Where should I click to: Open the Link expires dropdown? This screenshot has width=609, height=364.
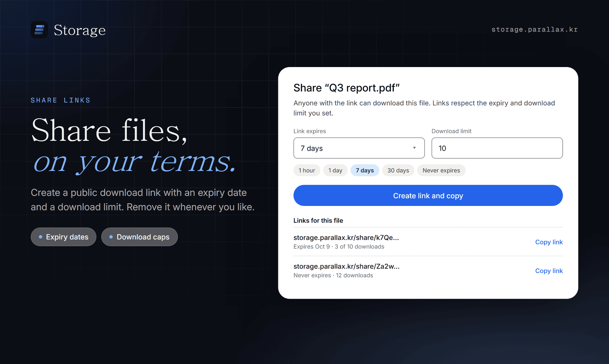coord(359,148)
